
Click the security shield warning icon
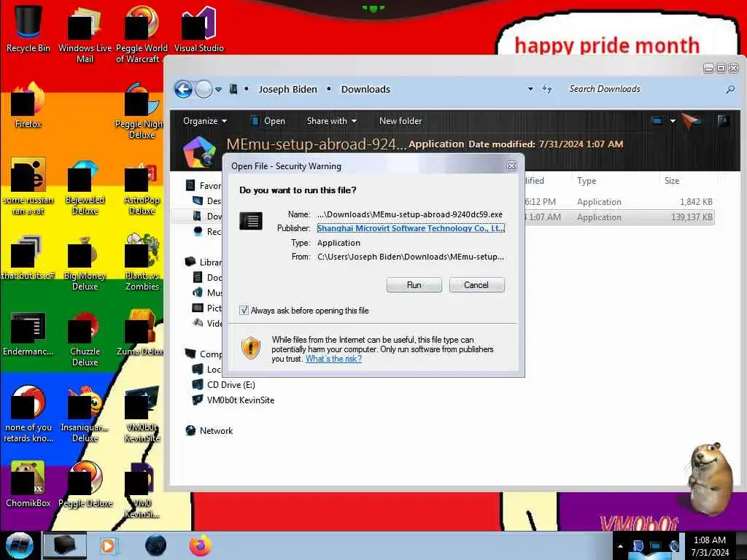coord(251,348)
